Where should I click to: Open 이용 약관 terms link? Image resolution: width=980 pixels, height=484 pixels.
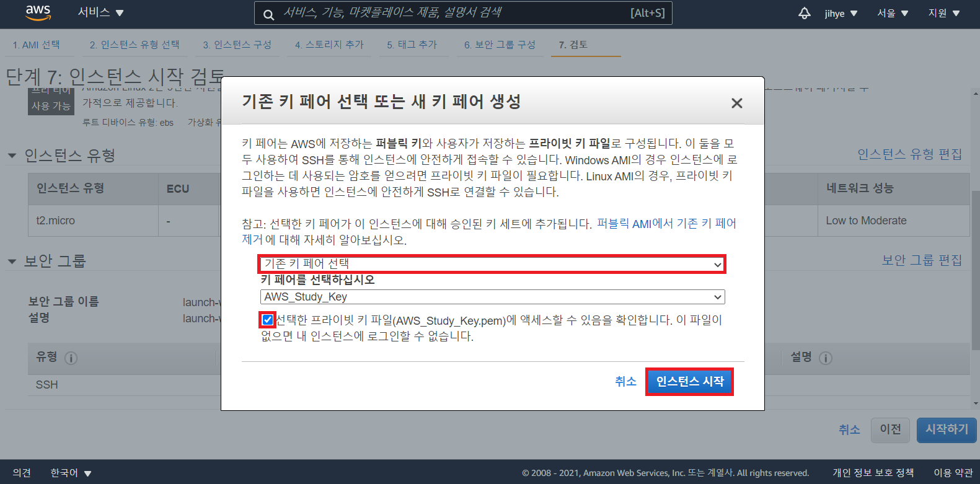953,473
